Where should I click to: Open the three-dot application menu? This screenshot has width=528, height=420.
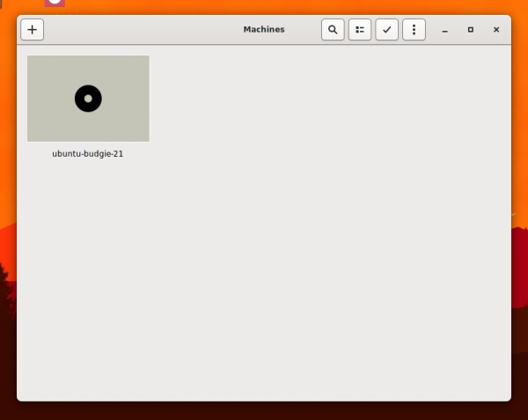coord(414,29)
